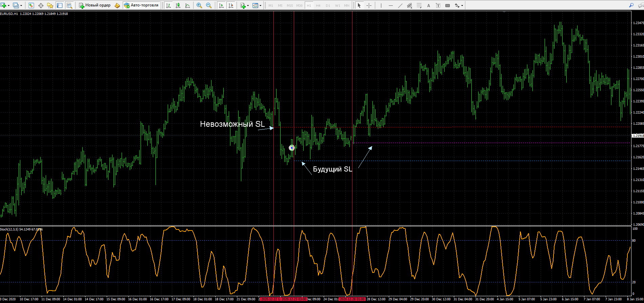Draw a trendline with the line tool
This screenshot has width=644, height=303.
(x=400, y=5)
